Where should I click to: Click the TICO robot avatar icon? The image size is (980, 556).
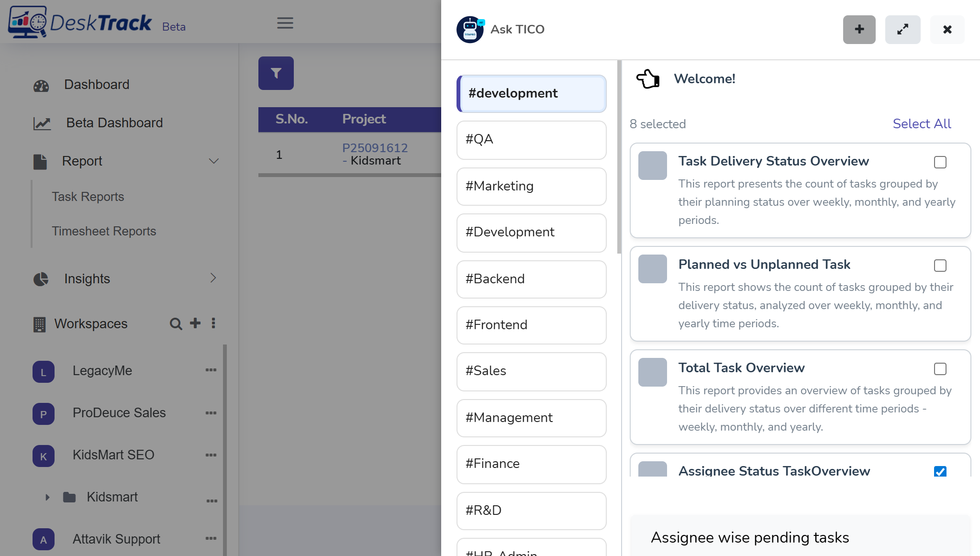click(470, 29)
